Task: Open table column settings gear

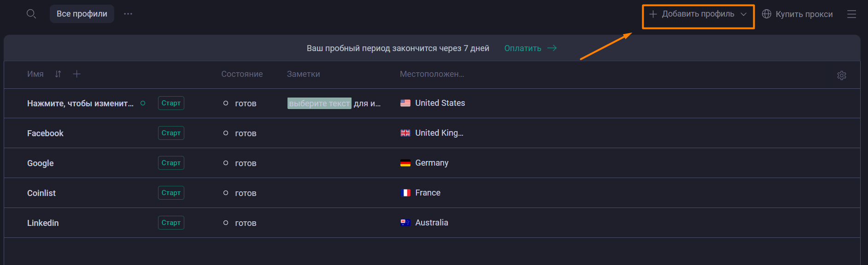Action: coord(841,75)
